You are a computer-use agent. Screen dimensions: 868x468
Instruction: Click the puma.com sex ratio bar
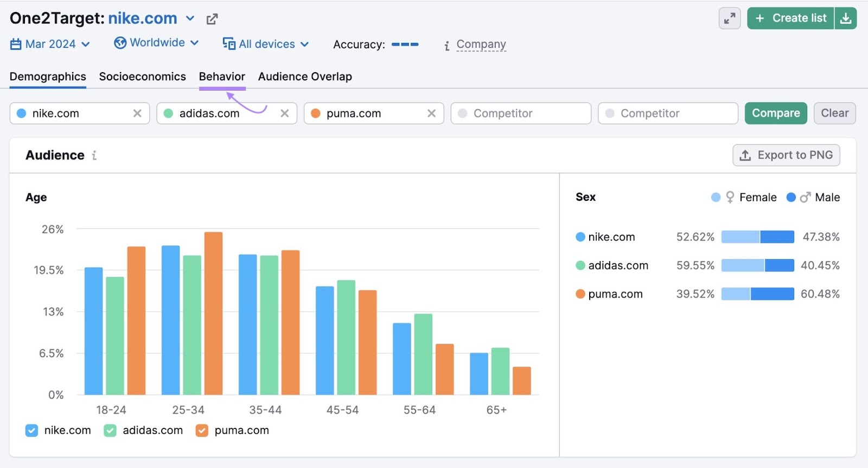758,294
